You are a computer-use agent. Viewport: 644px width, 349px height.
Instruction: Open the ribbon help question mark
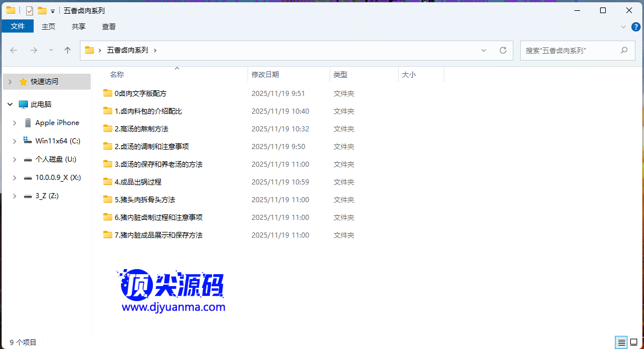(635, 27)
